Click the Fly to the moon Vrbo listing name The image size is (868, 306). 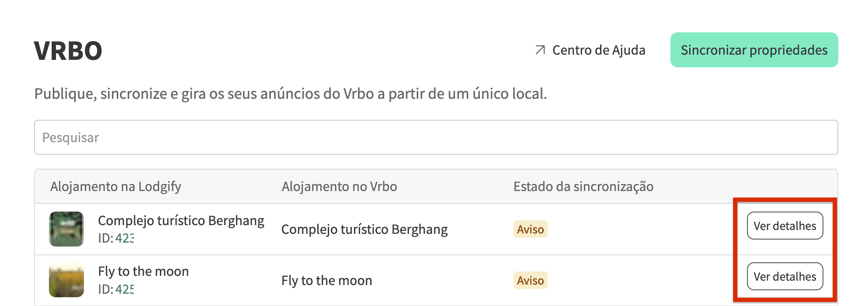(326, 280)
